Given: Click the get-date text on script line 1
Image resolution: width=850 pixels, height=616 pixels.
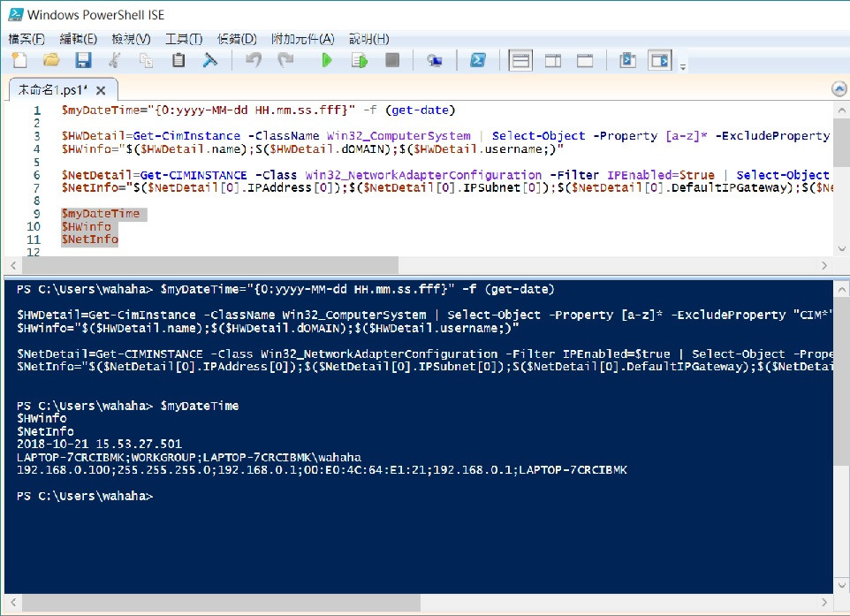Looking at the screenshot, I should pyautogui.click(x=420, y=110).
